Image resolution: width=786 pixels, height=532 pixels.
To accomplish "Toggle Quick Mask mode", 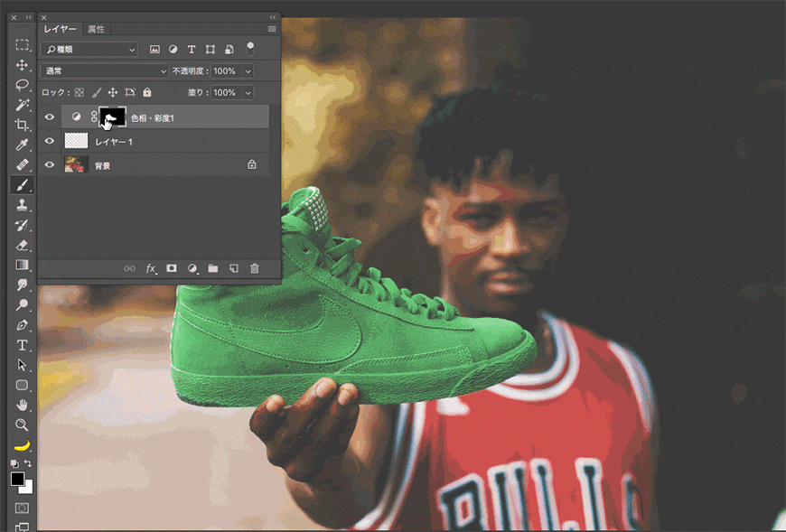I will (22, 508).
